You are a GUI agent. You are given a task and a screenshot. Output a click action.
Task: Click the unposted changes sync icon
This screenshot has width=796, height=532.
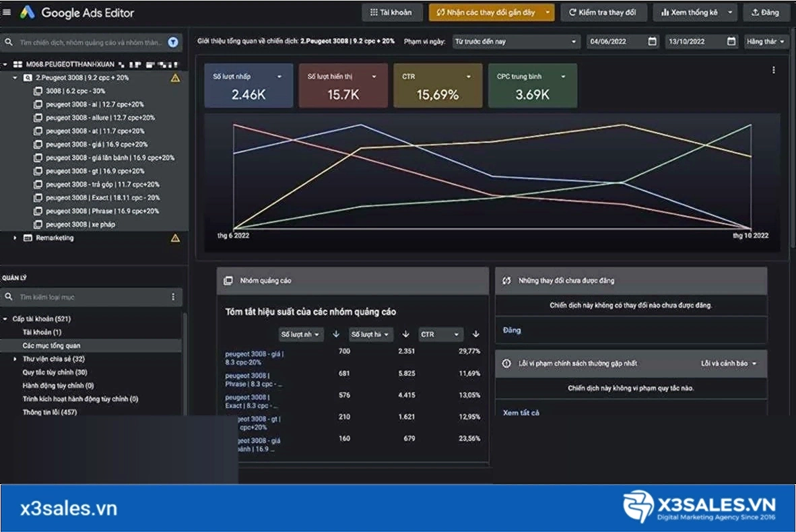tap(506, 280)
